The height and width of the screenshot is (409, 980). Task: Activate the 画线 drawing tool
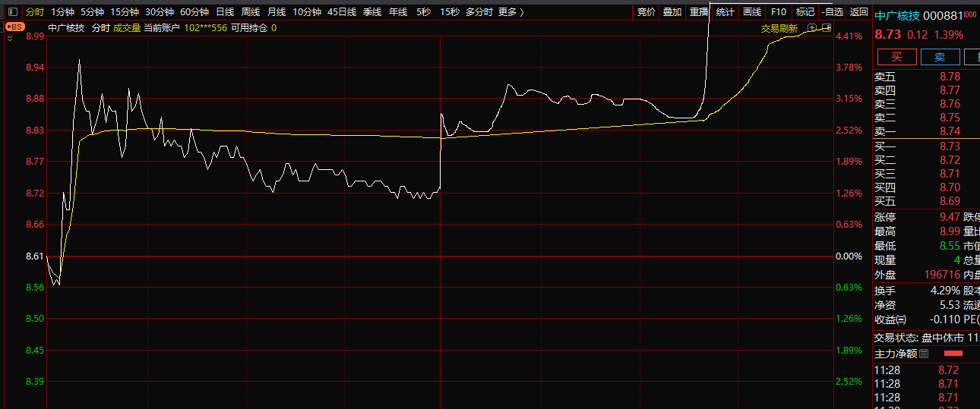tap(752, 12)
